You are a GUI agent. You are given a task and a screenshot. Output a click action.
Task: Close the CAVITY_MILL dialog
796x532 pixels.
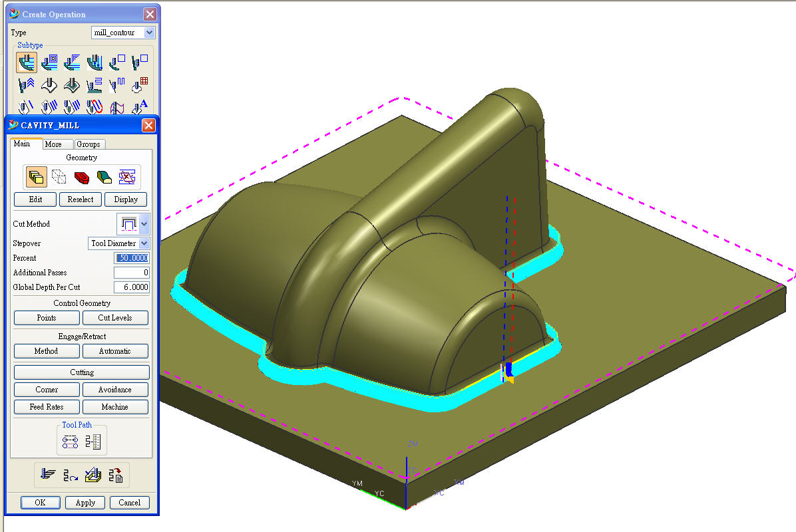click(x=148, y=125)
